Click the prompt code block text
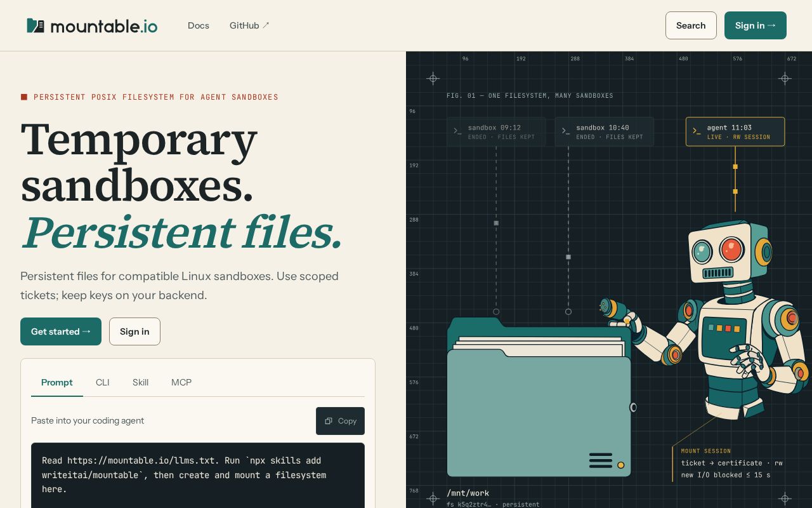 184,475
